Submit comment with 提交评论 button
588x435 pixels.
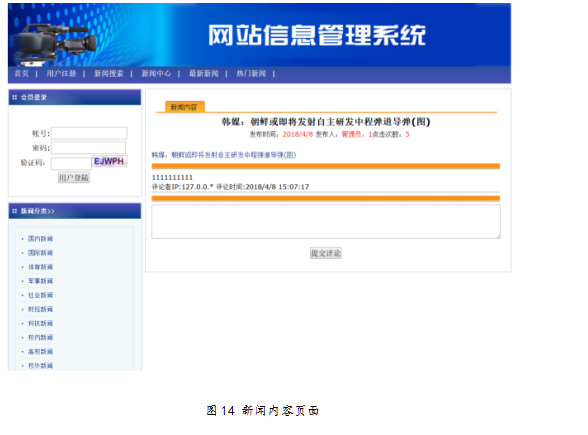[x=326, y=253]
